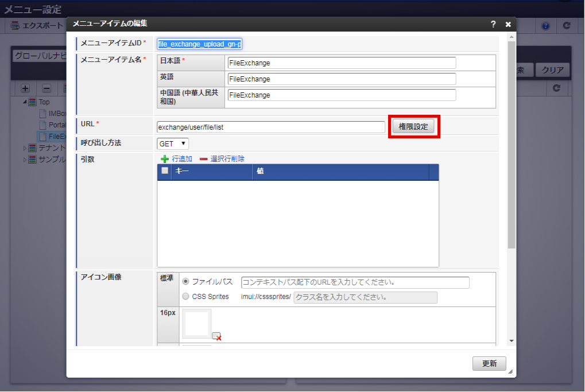Screen dimensions: 585x392
Task: Expand the サンプル tree node
Action: (x=25, y=160)
